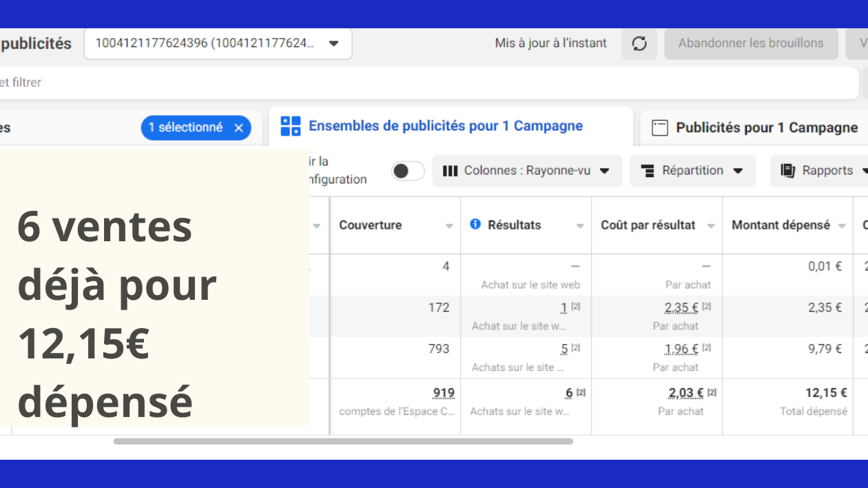The width and height of the screenshot is (868, 488).
Task: Click the Rapports report icon
Action: 788,171
